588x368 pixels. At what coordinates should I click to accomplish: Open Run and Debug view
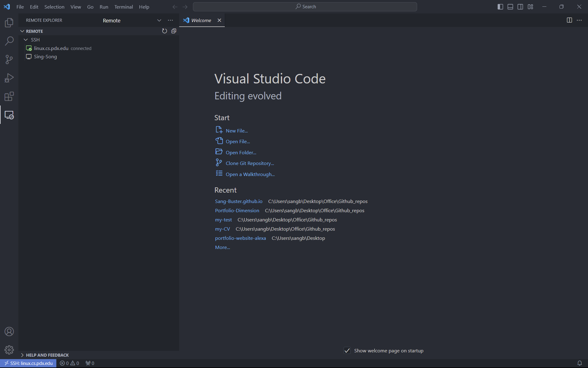coord(9,78)
